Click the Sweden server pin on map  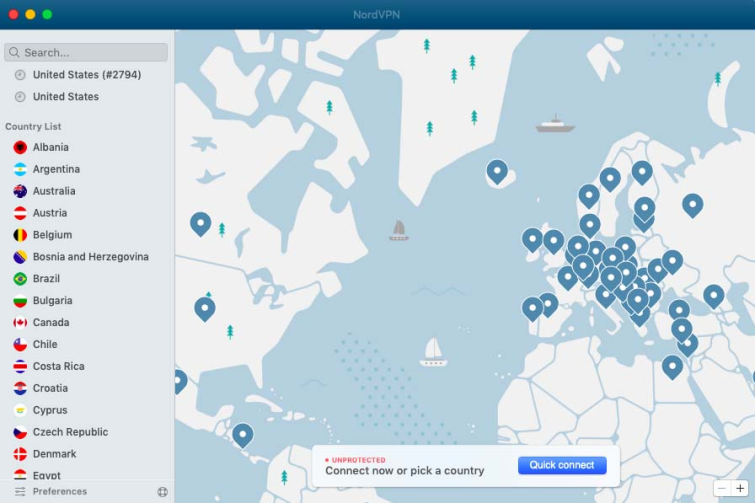[x=610, y=179]
